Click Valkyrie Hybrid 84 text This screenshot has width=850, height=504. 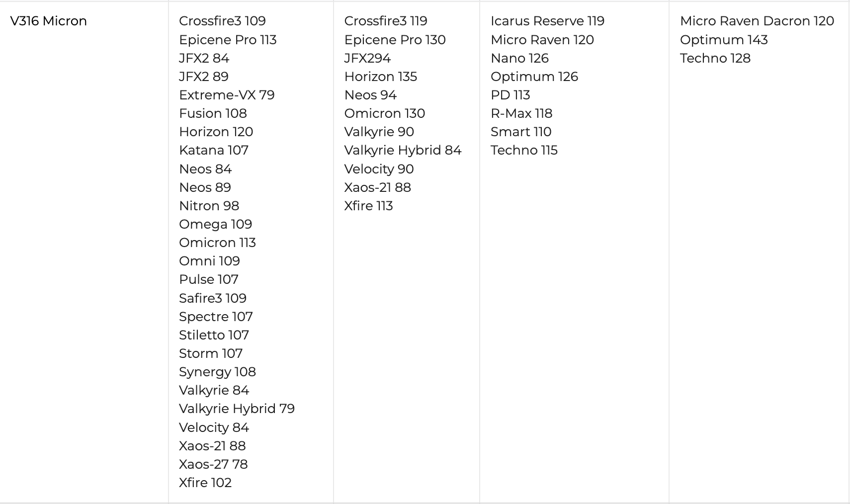[x=403, y=150]
